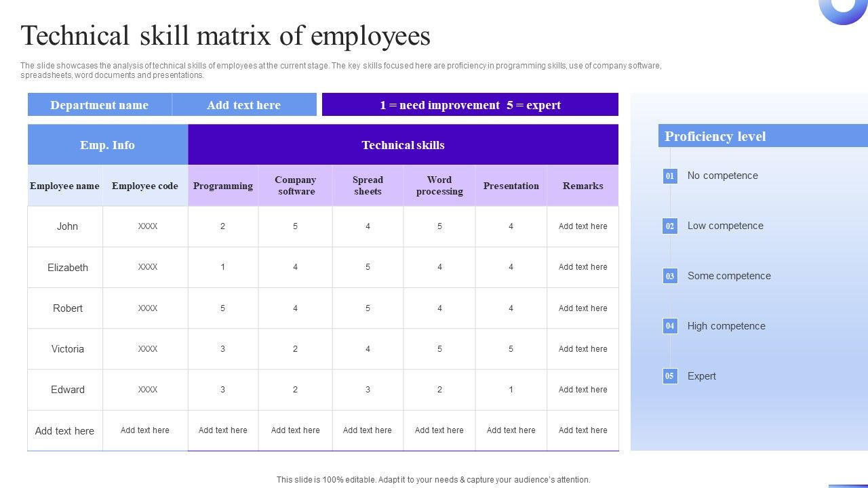Screen dimensions: 868x488
Task: Select the 'Programming' column header
Action: pyautogui.click(x=223, y=186)
